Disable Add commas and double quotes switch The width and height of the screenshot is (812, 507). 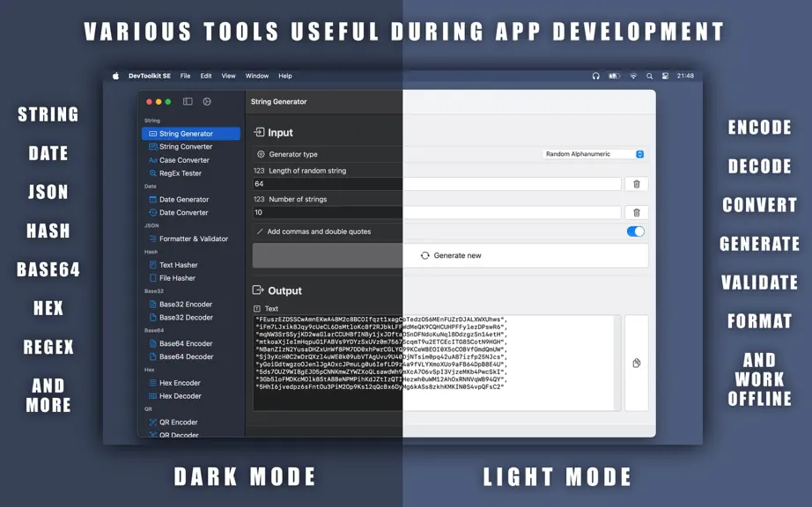pos(635,231)
